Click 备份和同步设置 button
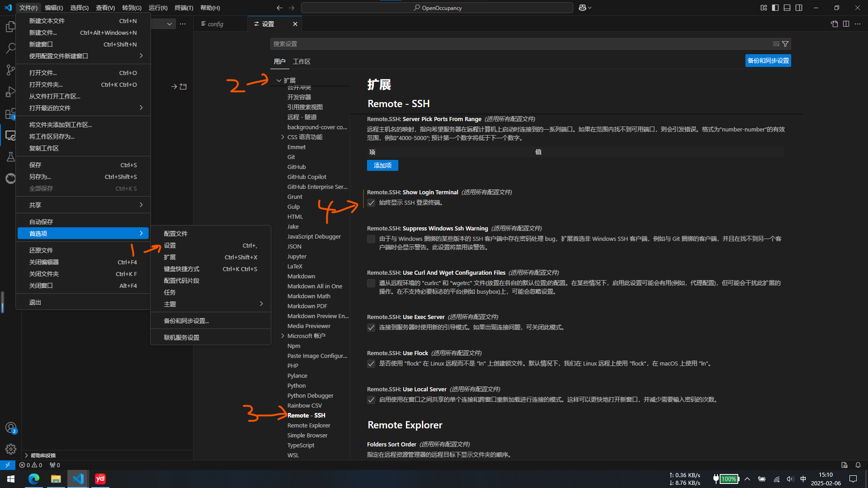 [x=768, y=61]
